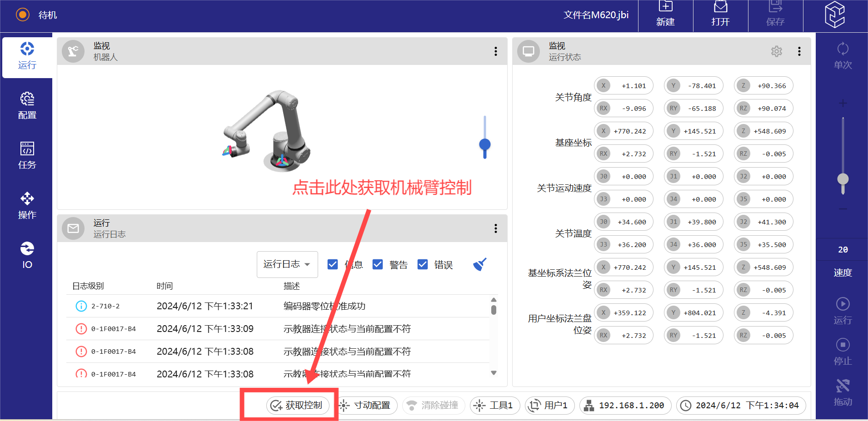Uncheck the 信息 log filter checkbox

[333, 264]
